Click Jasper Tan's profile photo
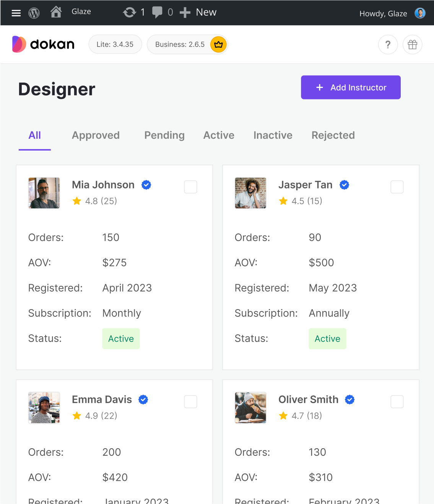 pos(250,193)
